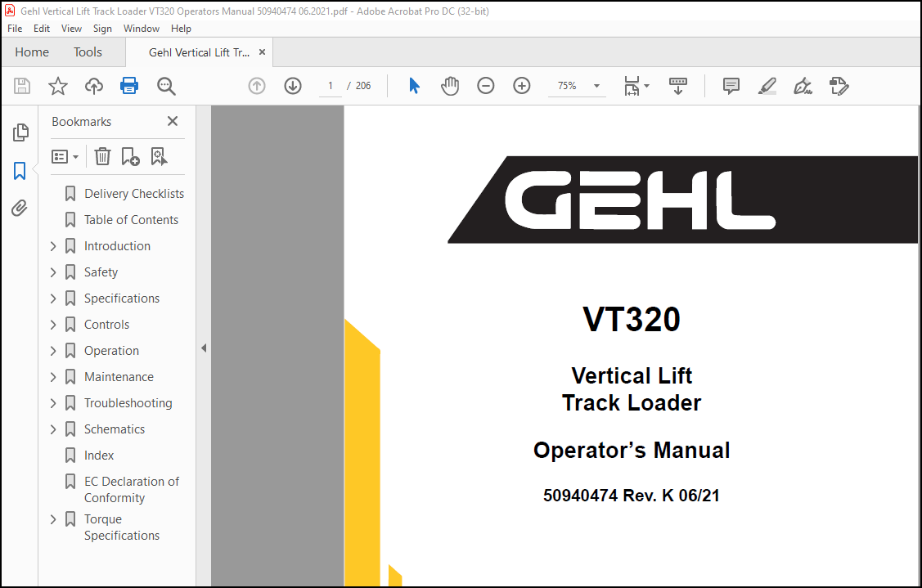The height and width of the screenshot is (588, 922).
Task: Open the Sign menu
Action: pos(102,29)
